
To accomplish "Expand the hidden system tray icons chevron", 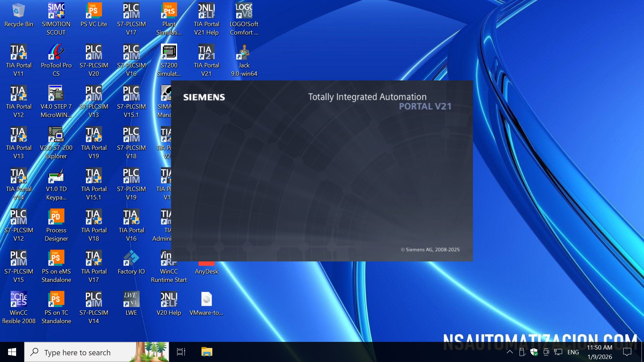I will click(x=509, y=352).
